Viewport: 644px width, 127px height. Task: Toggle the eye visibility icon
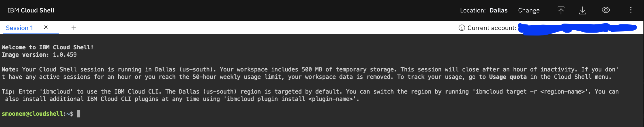[x=606, y=10]
